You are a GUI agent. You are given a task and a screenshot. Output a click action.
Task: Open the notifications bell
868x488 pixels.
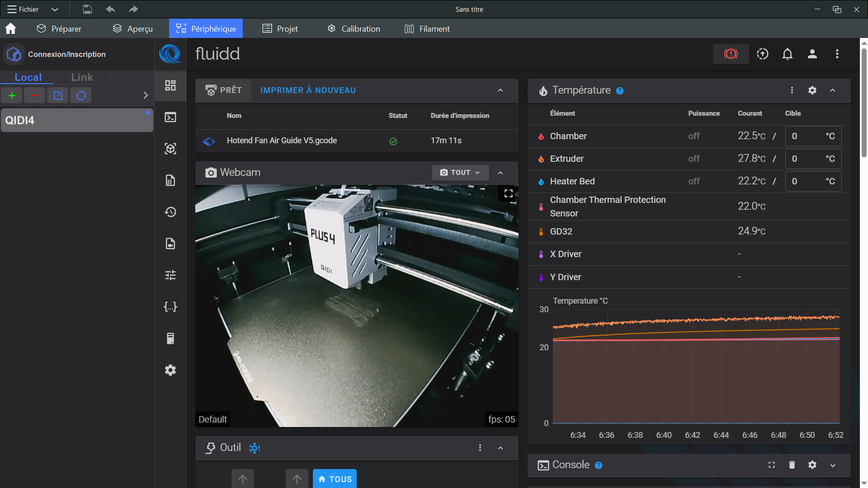[787, 54]
